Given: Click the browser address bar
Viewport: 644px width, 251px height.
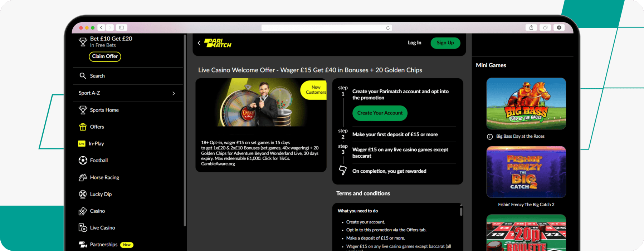Looking at the screenshot, I should 327,28.
